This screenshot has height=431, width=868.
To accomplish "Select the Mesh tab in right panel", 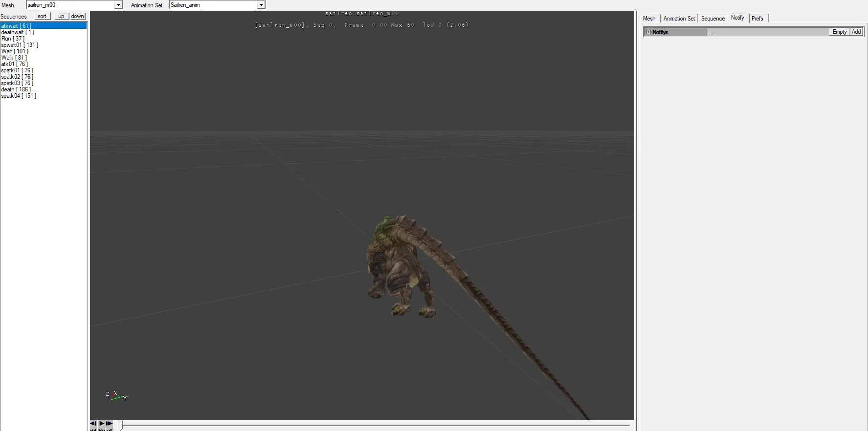I will [x=649, y=19].
